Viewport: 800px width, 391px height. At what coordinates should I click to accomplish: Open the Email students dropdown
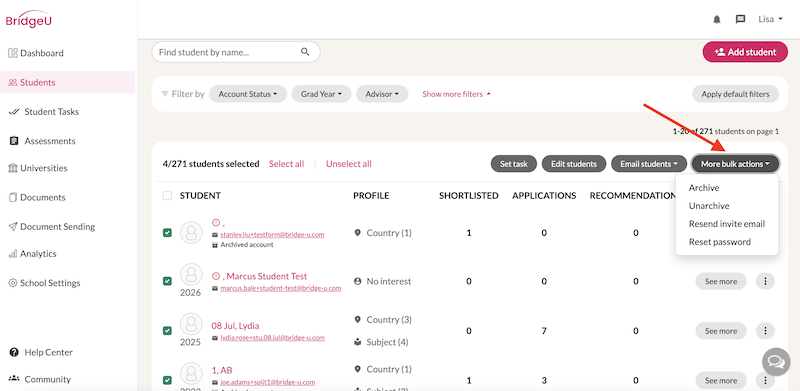click(x=648, y=164)
